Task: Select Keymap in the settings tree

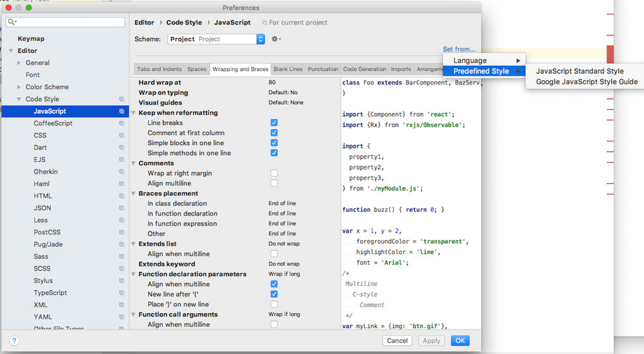Action: pyautogui.click(x=31, y=39)
